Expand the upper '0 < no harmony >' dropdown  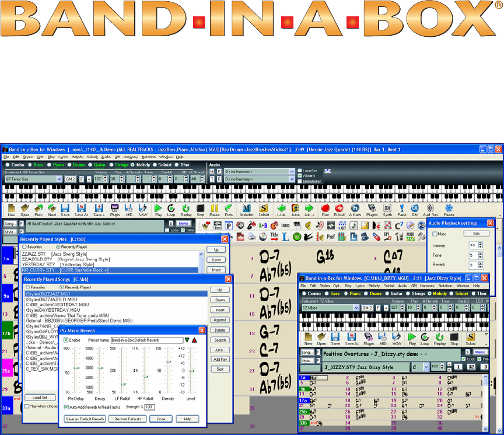[x=292, y=172]
